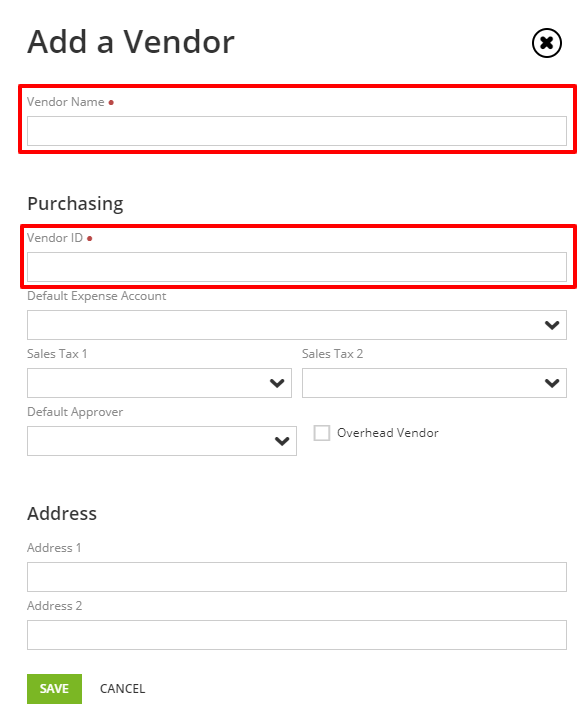Open the Default Approver dropdown
The width and height of the screenshot is (580, 719).
162,441
